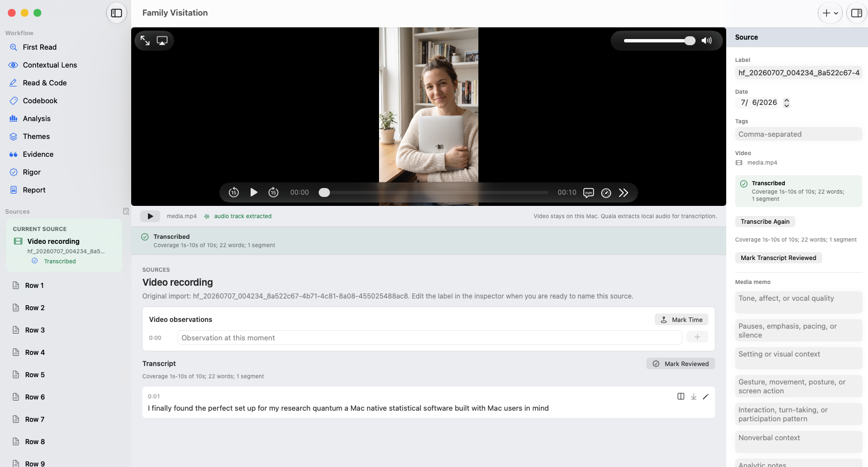Click Transcribed status under Video recording

point(54,261)
